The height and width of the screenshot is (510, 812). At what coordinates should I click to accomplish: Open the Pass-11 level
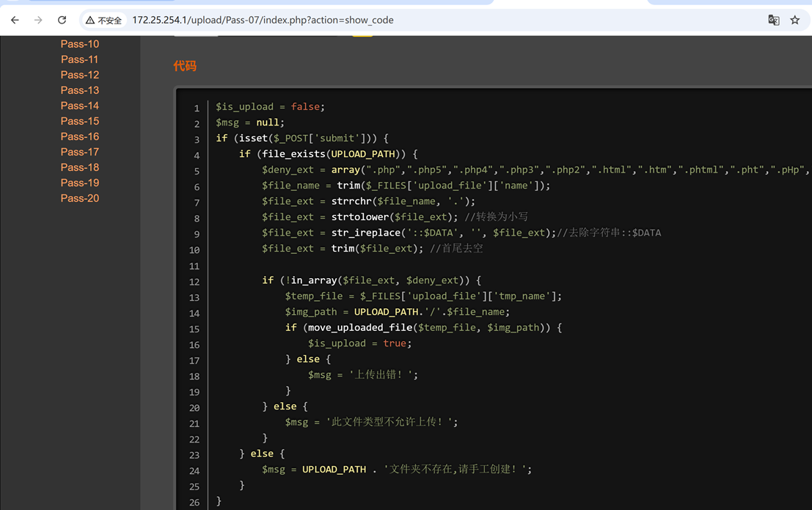80,59
